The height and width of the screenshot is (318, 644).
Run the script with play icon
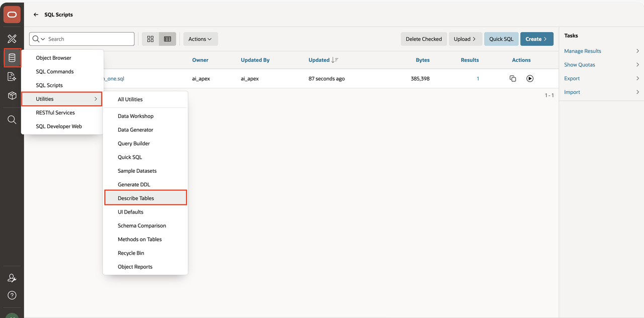pos(530,79)
